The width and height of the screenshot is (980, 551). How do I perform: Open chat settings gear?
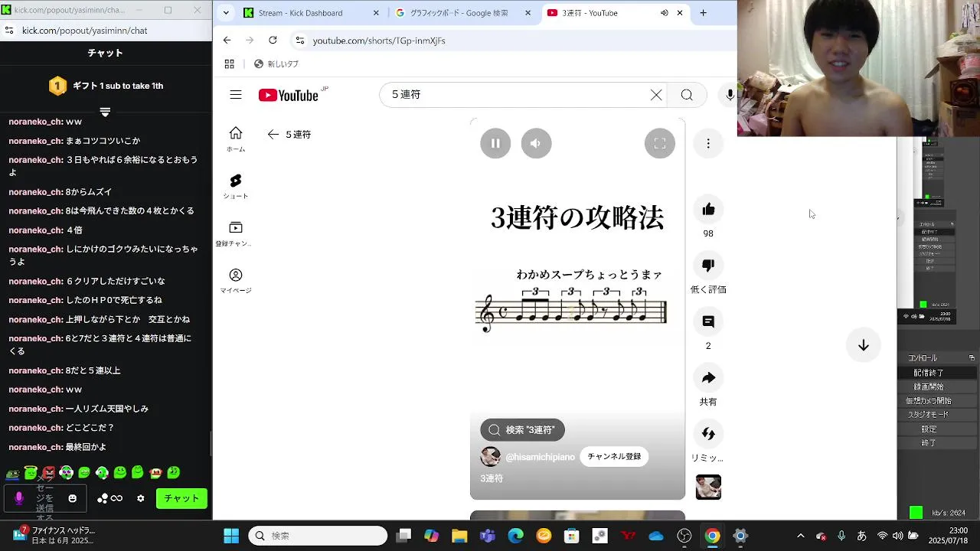pos(140,498)
